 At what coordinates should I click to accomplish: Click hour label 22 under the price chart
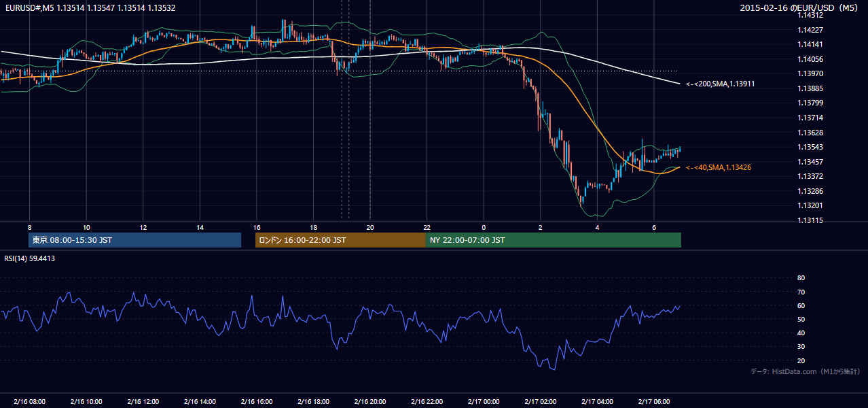click(427, 227)
